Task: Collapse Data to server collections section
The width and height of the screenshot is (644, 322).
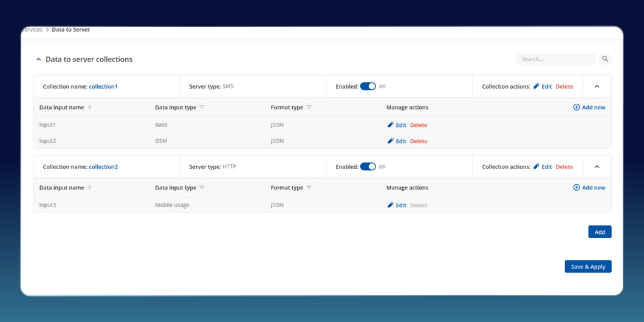Action: click(x=38, y=60)
